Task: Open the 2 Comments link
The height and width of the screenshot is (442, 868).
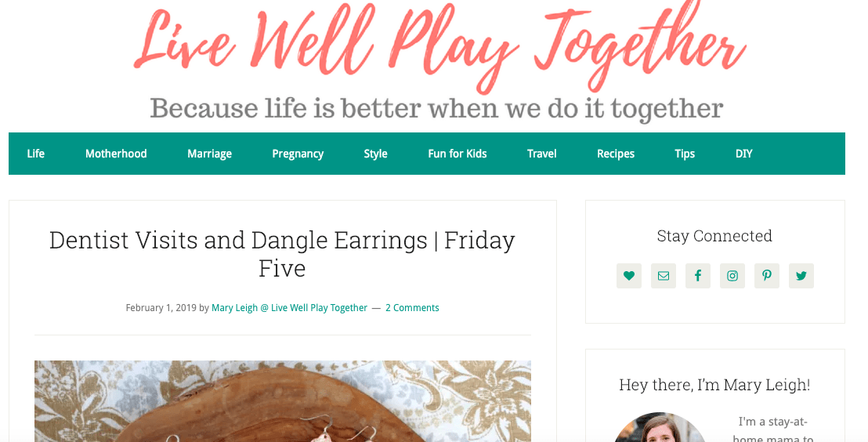Action: point(412,308)
